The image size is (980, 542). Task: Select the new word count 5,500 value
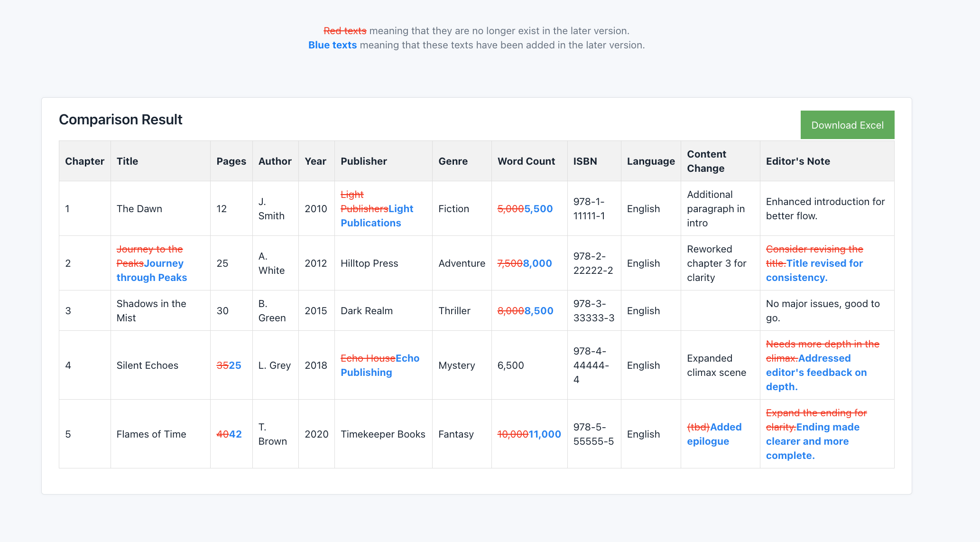[x=538, y=208]
